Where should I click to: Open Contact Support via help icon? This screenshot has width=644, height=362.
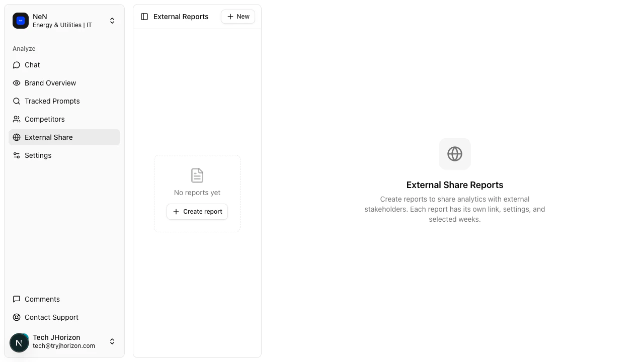tap(17, 317)
